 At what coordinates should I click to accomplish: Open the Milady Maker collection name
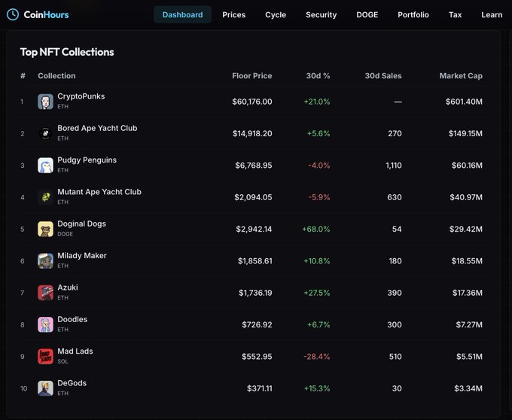pyautogui.click(x=82, y=255)
